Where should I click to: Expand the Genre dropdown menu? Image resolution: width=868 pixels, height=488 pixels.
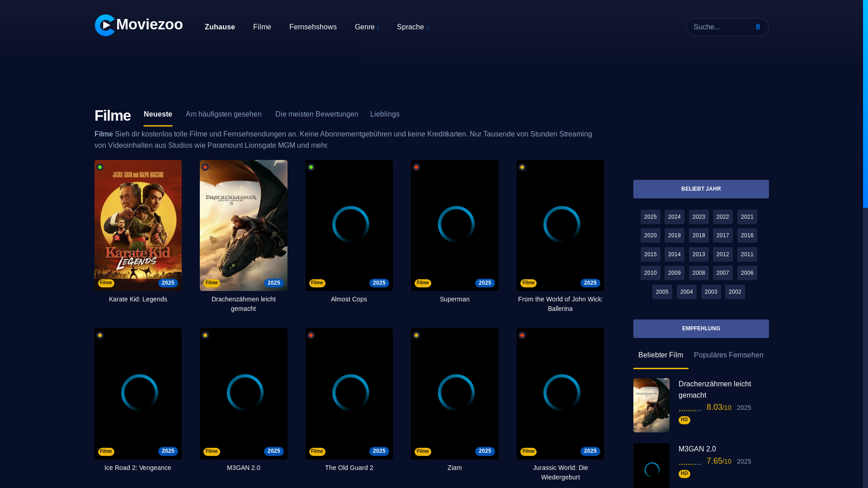point(367,27)
